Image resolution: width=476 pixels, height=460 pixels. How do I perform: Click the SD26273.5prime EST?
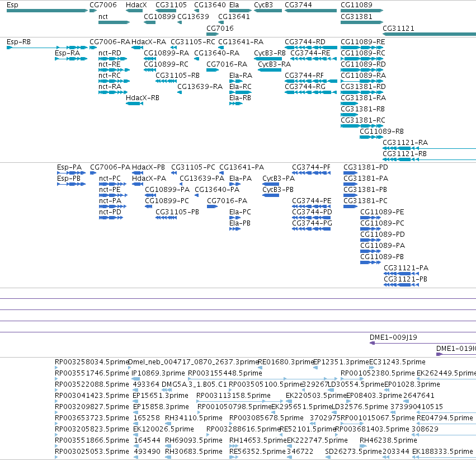coord(328,457)
